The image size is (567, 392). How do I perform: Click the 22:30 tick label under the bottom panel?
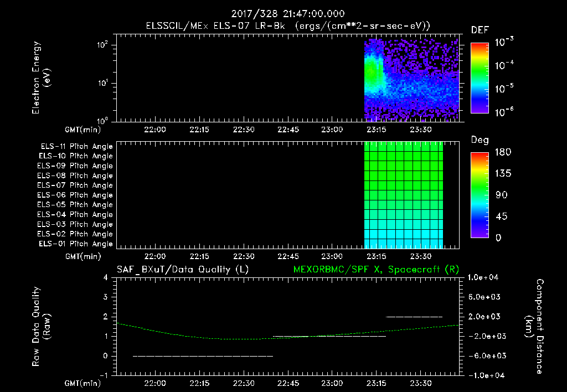244,383
